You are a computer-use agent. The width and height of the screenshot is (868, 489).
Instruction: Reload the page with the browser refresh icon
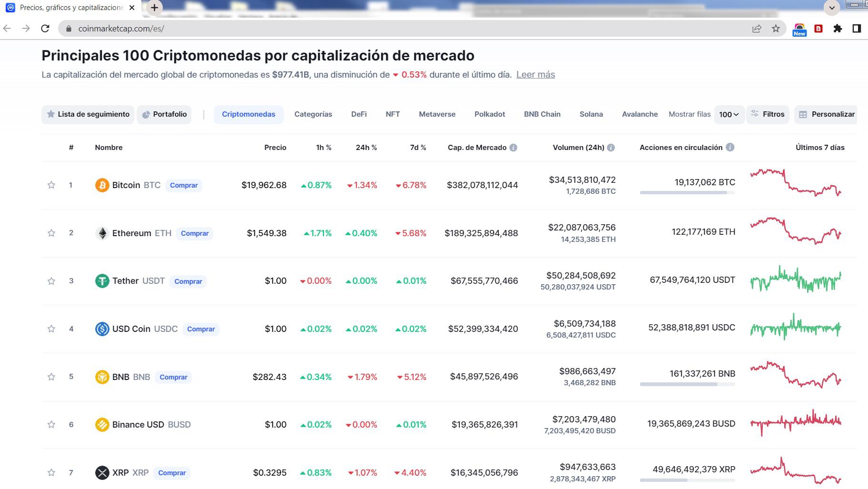click(x=45, y=29)
